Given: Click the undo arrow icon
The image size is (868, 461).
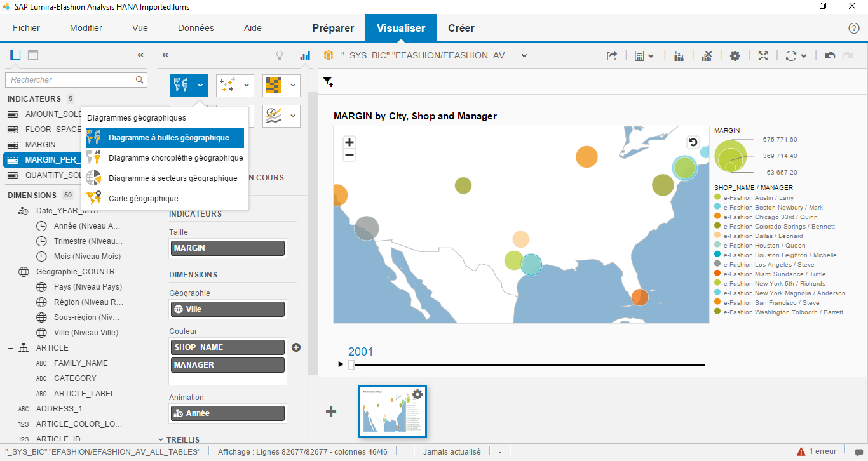Looking at the screenshot, I should 830,56.
